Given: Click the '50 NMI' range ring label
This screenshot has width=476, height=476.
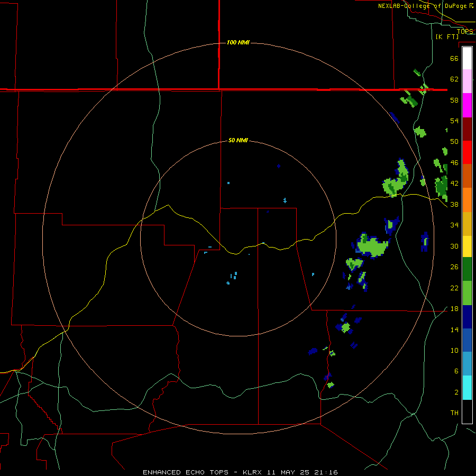Looking at the screenshot, I should 238,140.
